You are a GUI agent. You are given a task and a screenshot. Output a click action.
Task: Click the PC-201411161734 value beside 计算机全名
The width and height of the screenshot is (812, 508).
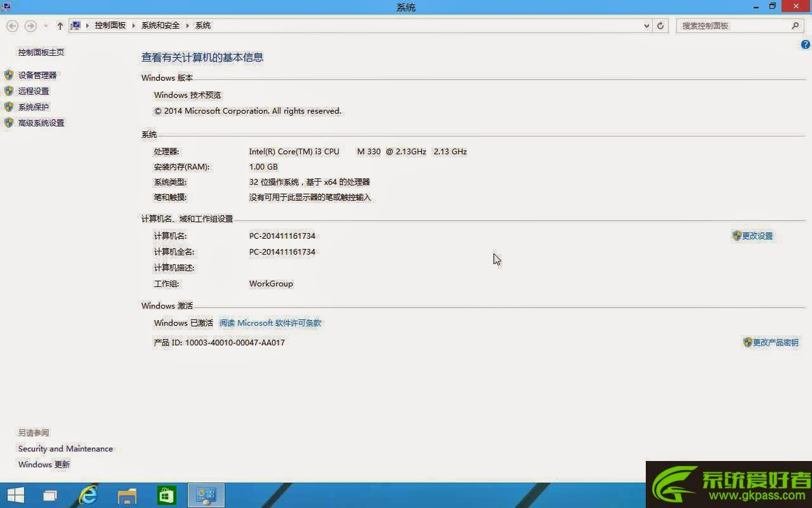click(x=282, y=251)
